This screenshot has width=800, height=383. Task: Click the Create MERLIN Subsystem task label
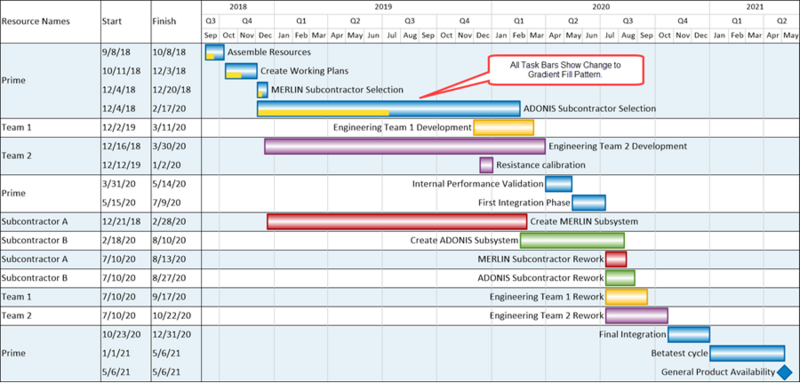(x=584, y=221)
